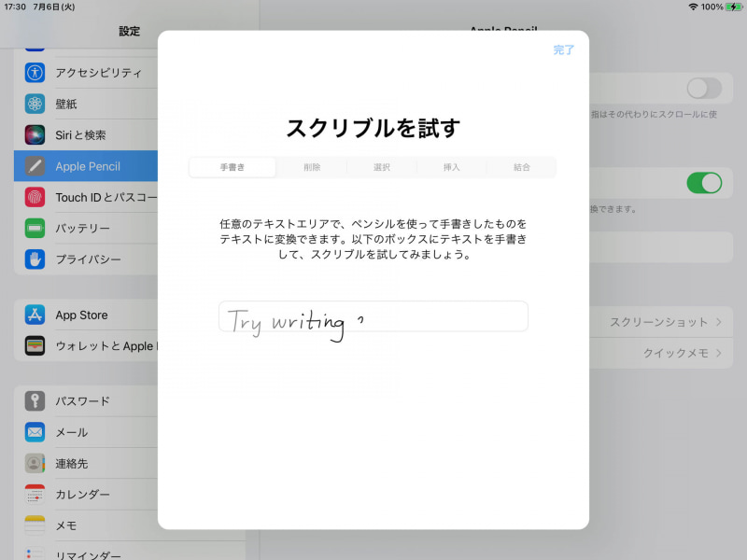This screenshot has width=747, height=560.
Task: Tap the Mail settings icon
Action: coord(35,432)
